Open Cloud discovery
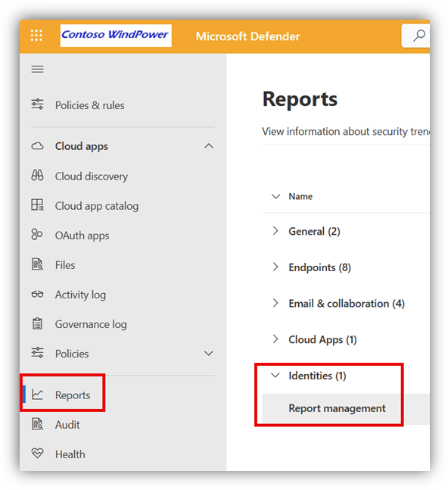Image resolution: width=448 pixels, height=490 pixels. pyautogui.click(x=92, y=176)
